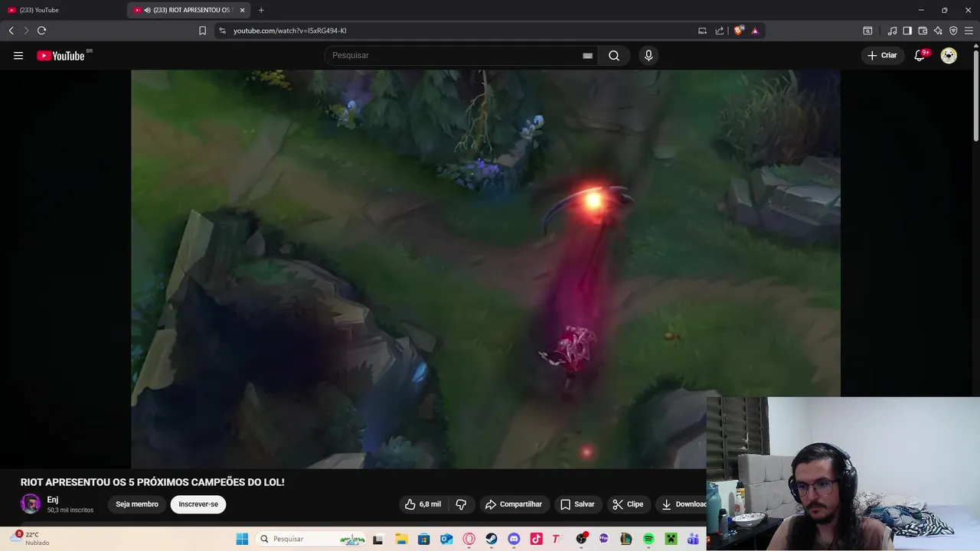This screenshot has height=551, width=980.
Task: Open the Brave playlist music note icon
Action: (892, 31)
